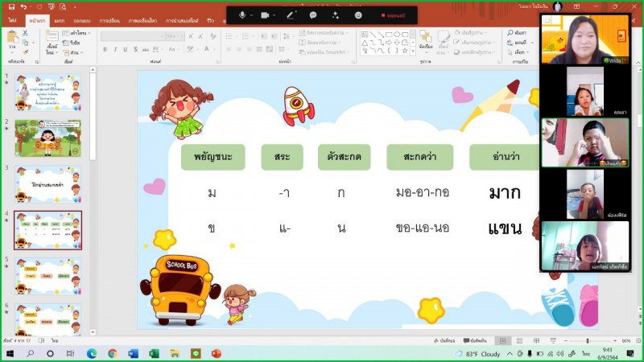This screenshot has height=362, width=644.
Task: Open the annotate pen tool in meeting toolbar
Action: [x=290, y=15]
